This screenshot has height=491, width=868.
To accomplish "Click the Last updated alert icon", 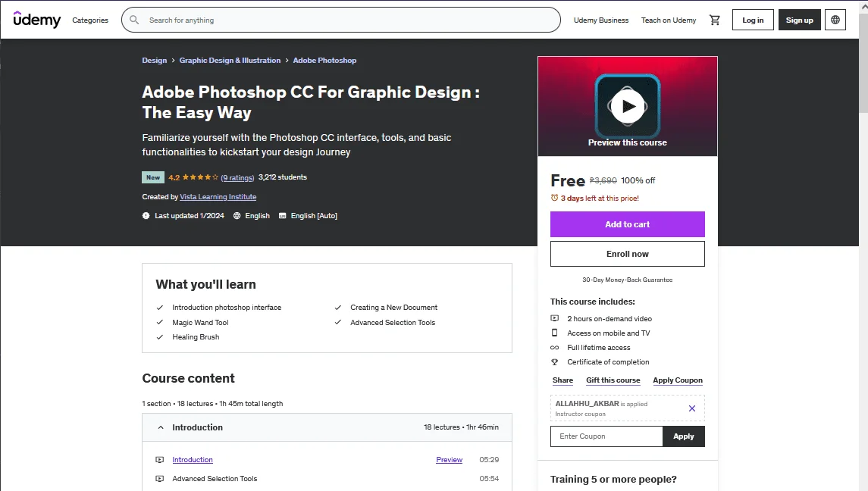I will 146,216.
